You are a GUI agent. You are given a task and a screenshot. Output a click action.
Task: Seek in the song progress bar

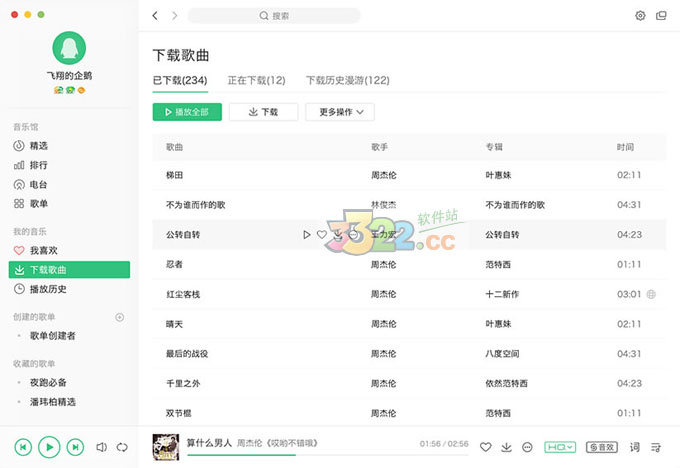(328, 455)
